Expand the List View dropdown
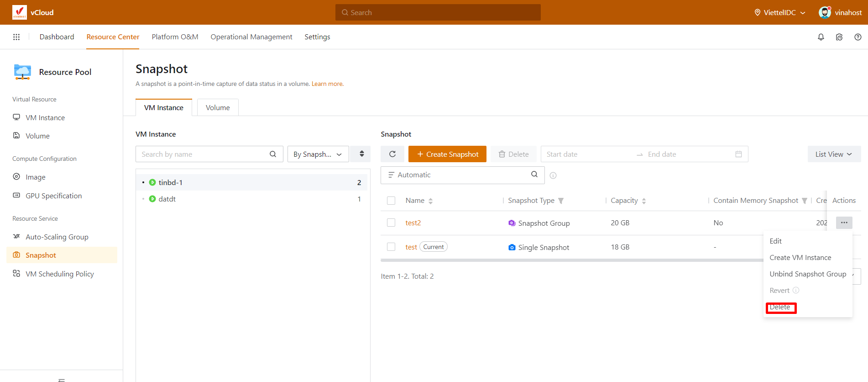 (833, 154)
